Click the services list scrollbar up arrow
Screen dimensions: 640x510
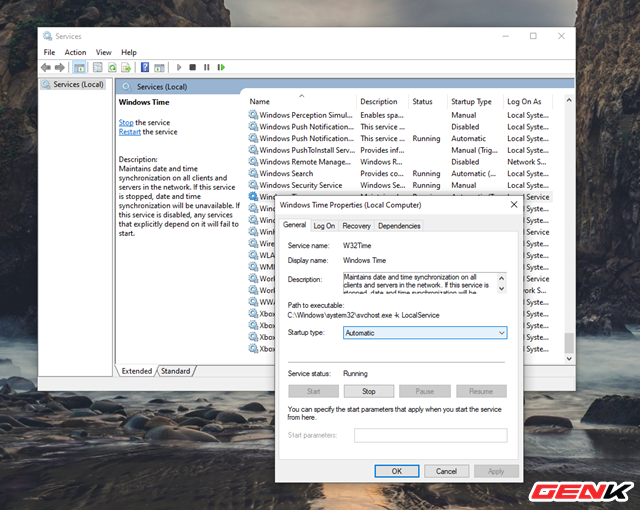[569, 100]
